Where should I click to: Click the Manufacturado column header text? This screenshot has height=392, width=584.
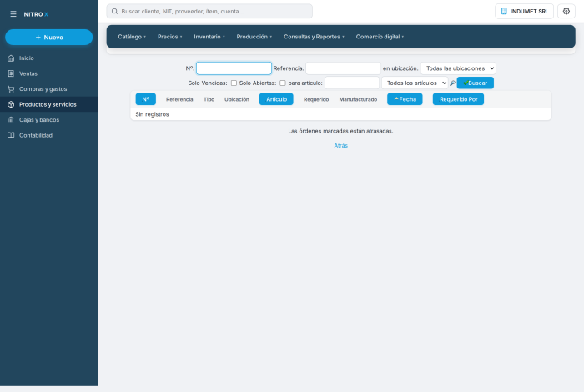click(358, 99)
